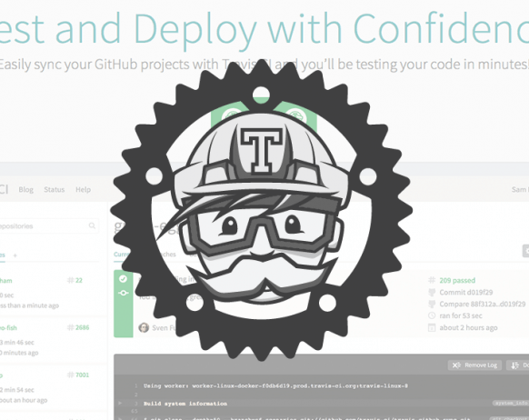Expand the 'Build system information' log fold arrow
Screen dimensions: 529x420
[x=120, y=403]
